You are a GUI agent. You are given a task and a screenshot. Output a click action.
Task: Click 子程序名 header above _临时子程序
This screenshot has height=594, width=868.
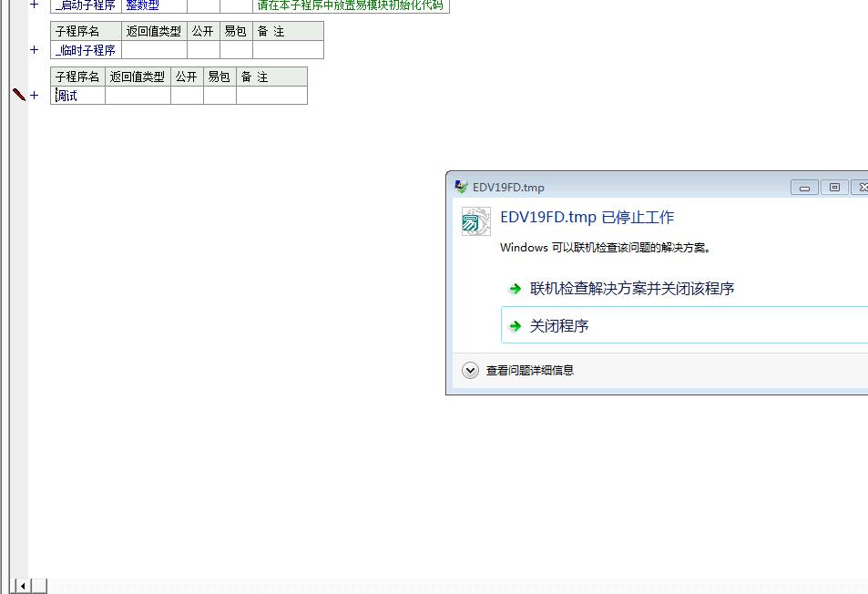[86, 31]
